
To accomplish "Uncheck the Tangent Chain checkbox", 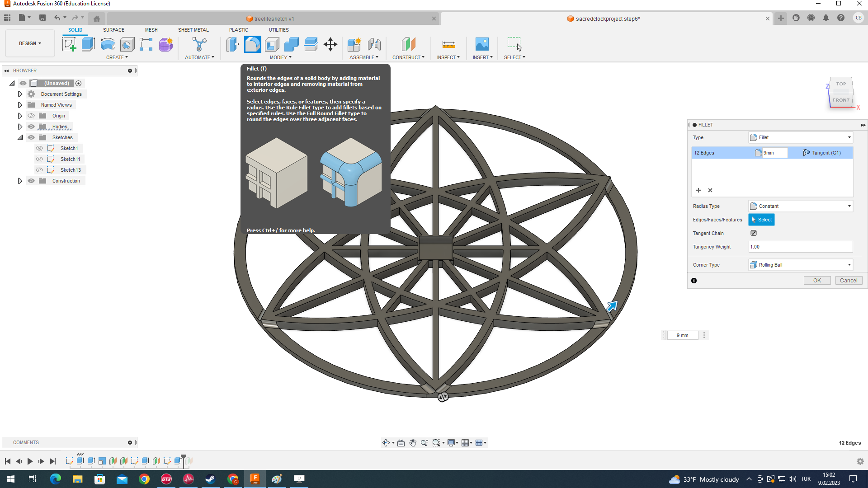I will tap(754, 233).
